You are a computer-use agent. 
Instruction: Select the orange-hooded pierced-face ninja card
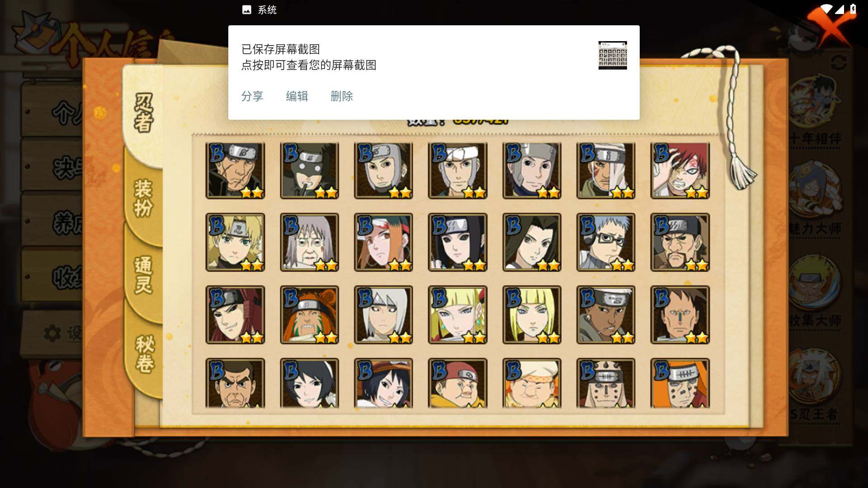680,383
